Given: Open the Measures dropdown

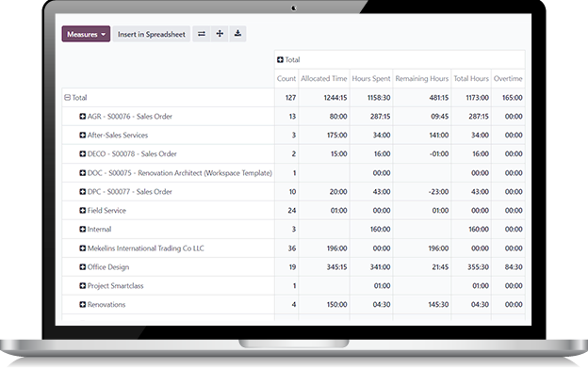Looking at the screenshot, I should pyautogui.click(x=86, y=34).
